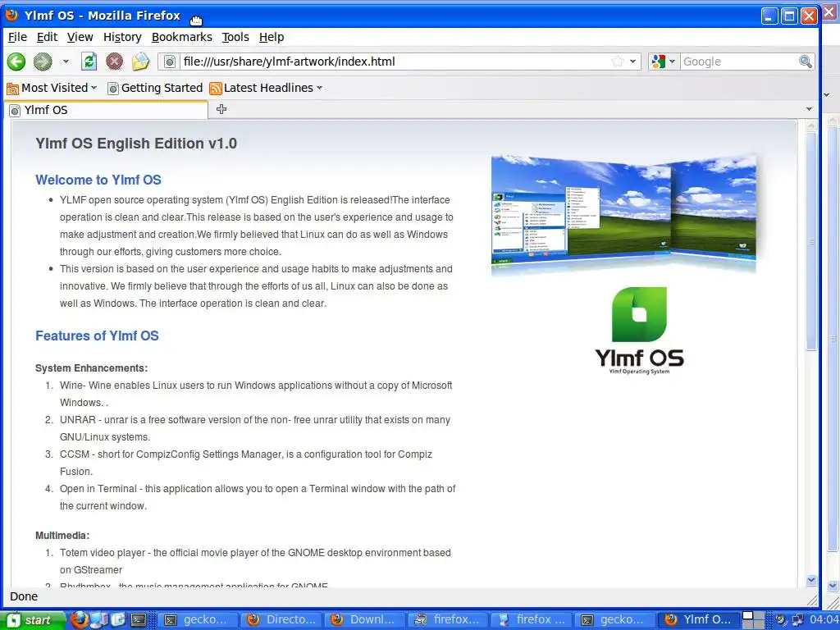840x630 pixels.
Task: Expand the Most Visited bookmarks folder
Action: (52, 88)
